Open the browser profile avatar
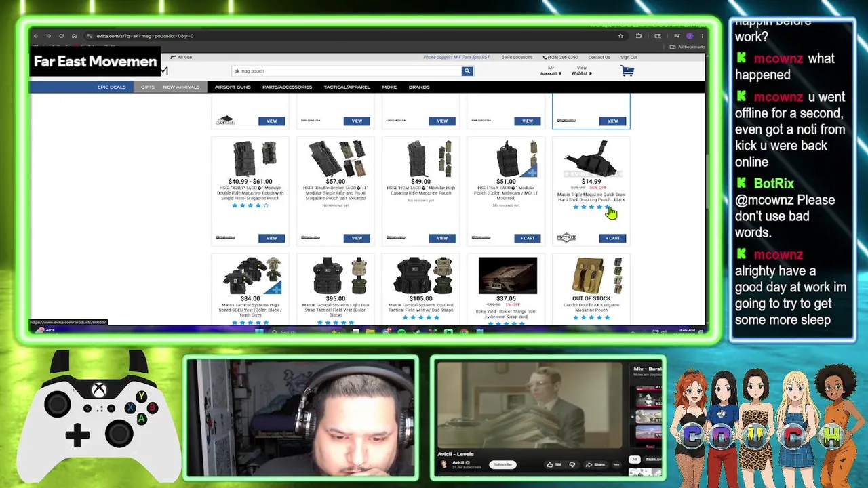The width and height of the screenshot is (868, 488). (690, 36)
